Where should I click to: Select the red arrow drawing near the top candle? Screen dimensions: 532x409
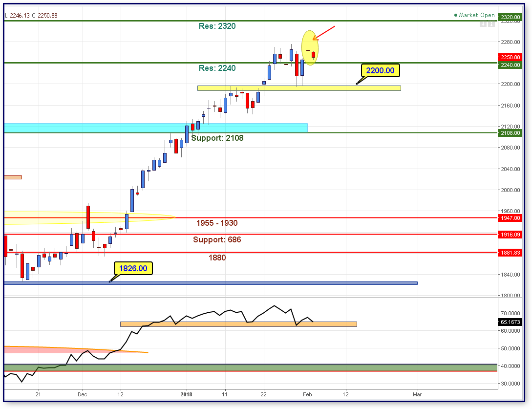click(324, 33)
